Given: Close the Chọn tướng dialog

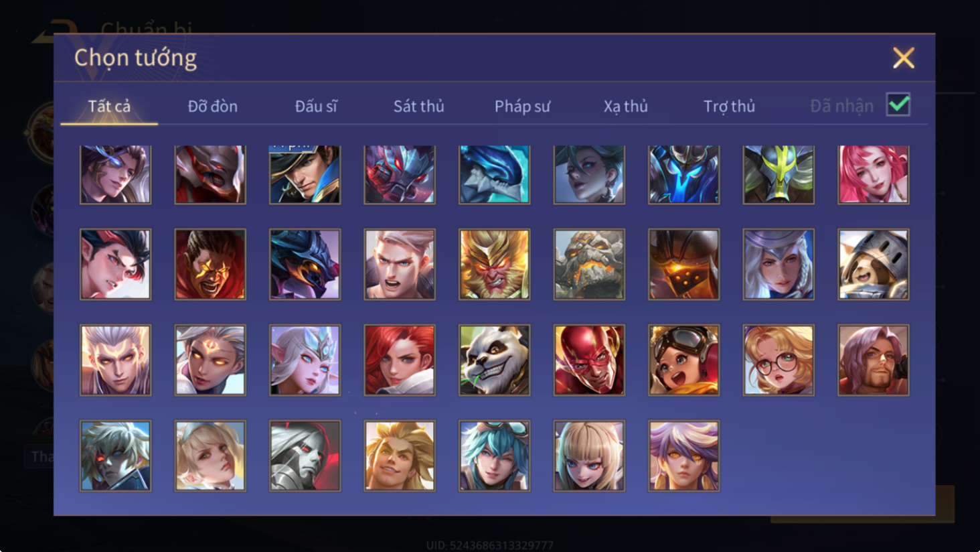Looking at the screenshot, I should coord(903,58).
